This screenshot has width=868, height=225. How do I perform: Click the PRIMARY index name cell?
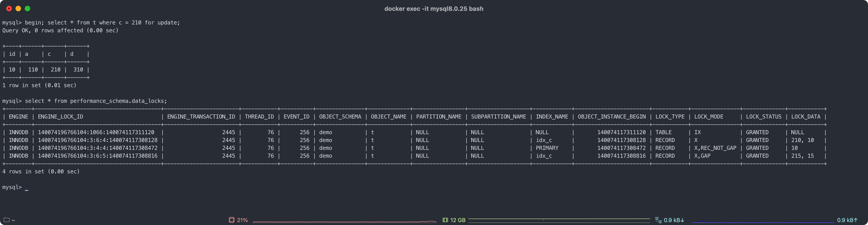tap(547, 148)
